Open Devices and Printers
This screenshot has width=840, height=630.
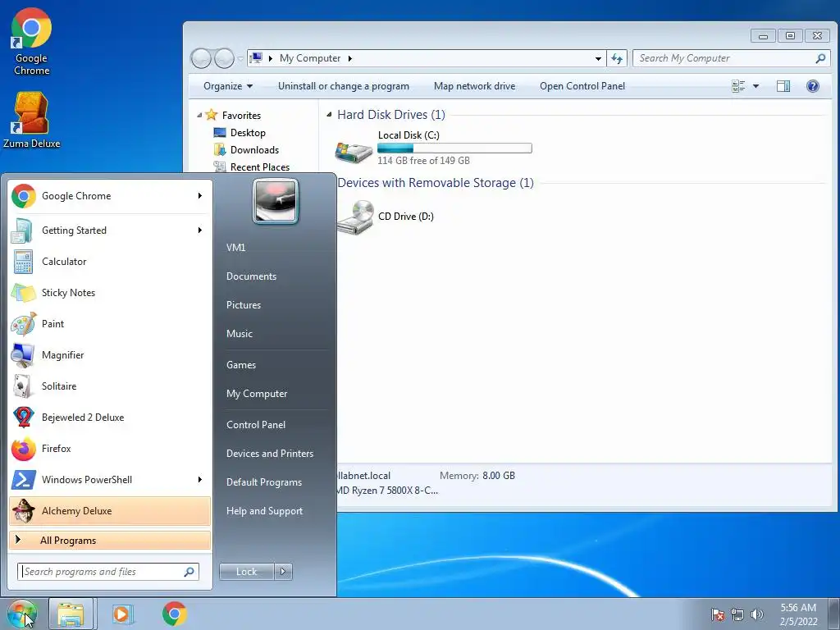(x=270, y=454)
